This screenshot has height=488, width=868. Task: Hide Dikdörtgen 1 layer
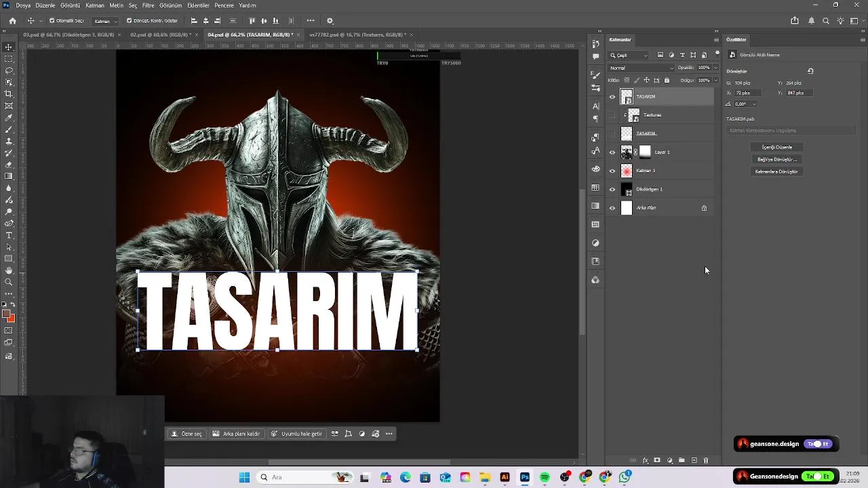pos(612,189)
